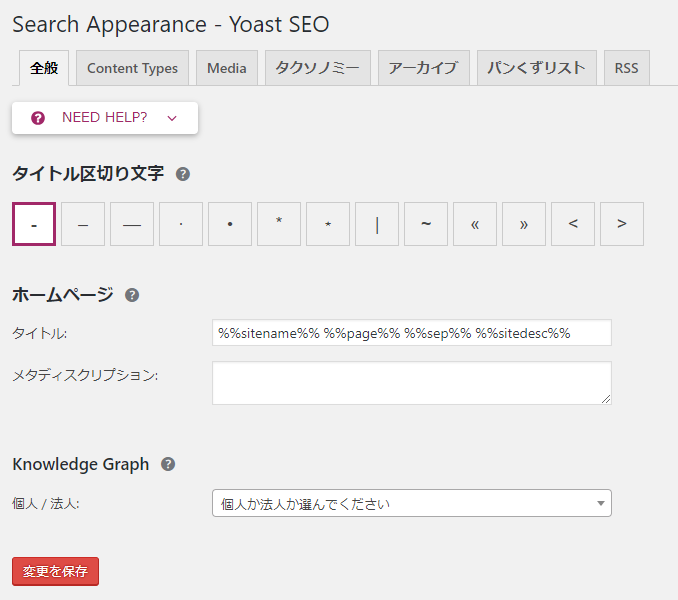Expand the NEED HELP? chevron
The width and height of the screenshot is (678, 600).
[172, 118]
